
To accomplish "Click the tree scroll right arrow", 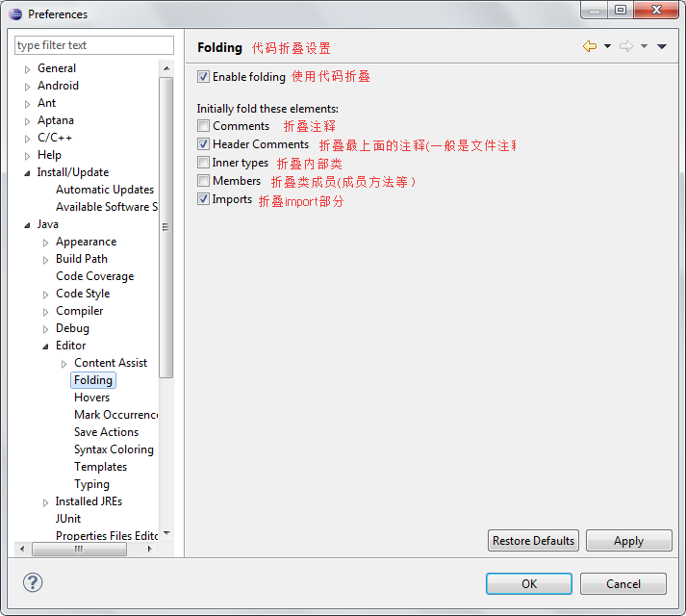I will click(x=150, y=549).
